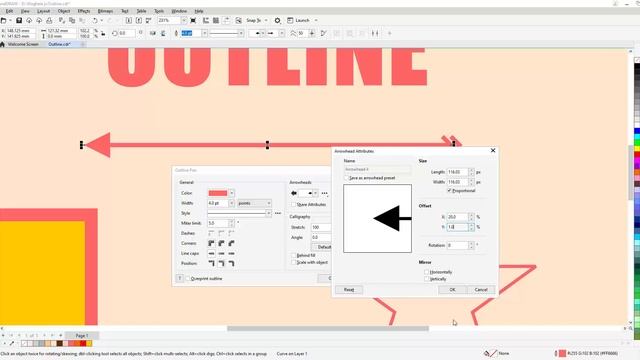Select the first Corners miter option

[211, 243]
